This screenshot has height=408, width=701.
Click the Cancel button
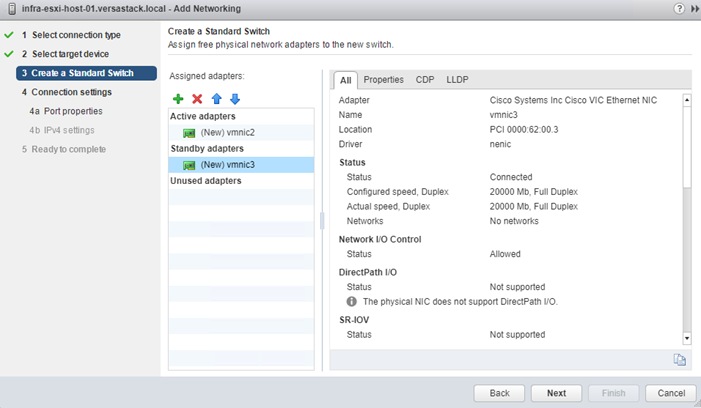671,393
